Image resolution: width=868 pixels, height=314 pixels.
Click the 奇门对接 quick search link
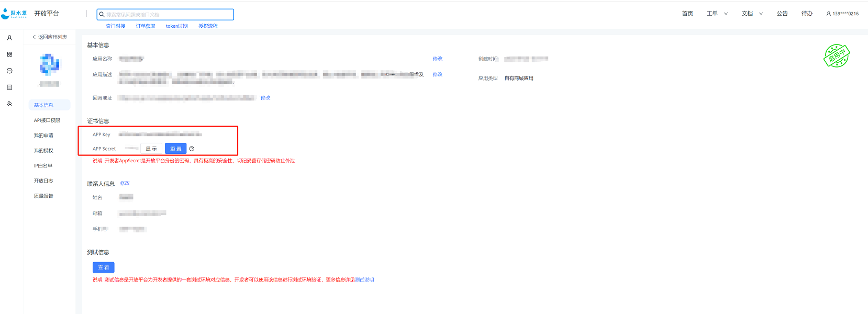point(116,26)
